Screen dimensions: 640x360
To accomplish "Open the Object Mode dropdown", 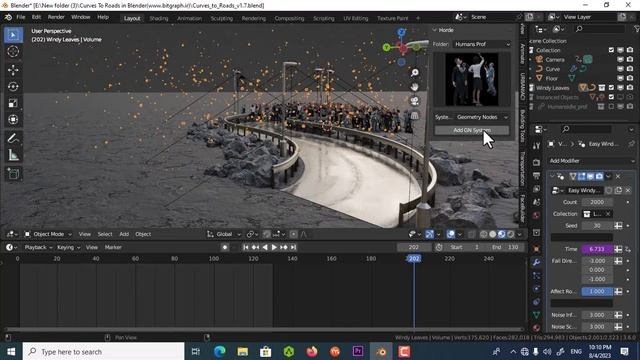I will tap(48, 234).
